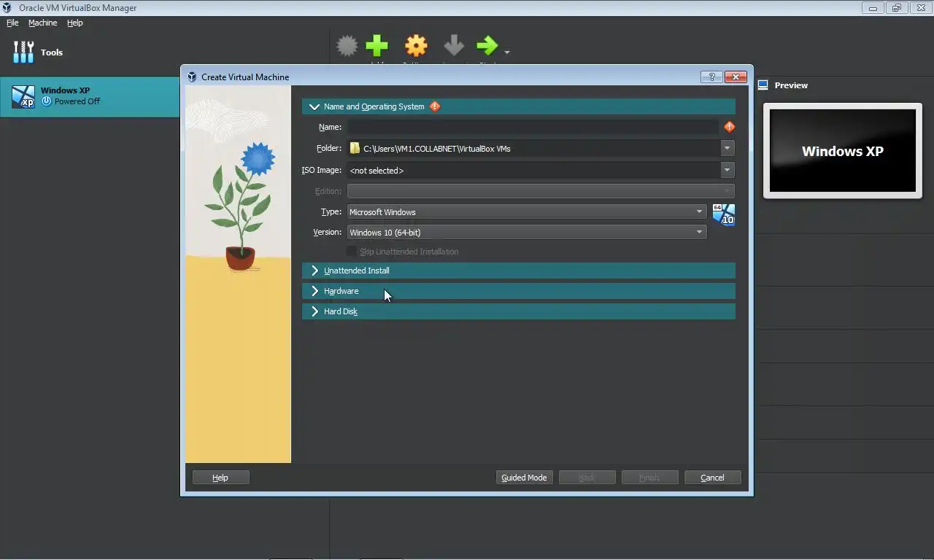Click the VirtualBox icon in dialog title
The image size is (934, 560).
(x=192, y=77)
